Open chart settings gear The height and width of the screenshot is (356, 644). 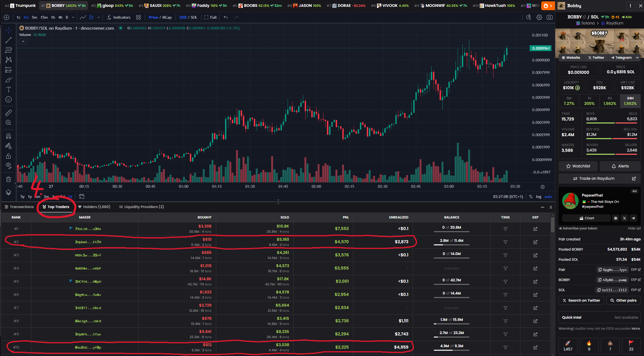[539, 17]
